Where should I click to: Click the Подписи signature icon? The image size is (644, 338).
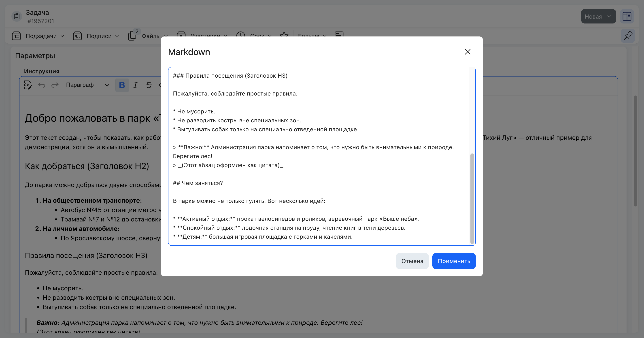[77, 36]
